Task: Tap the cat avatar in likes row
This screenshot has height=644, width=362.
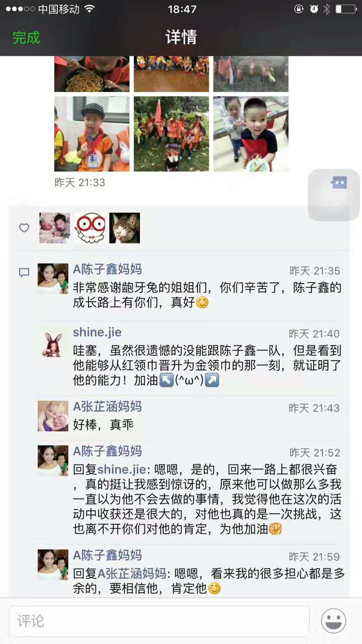Action: [x=125, y=228]
